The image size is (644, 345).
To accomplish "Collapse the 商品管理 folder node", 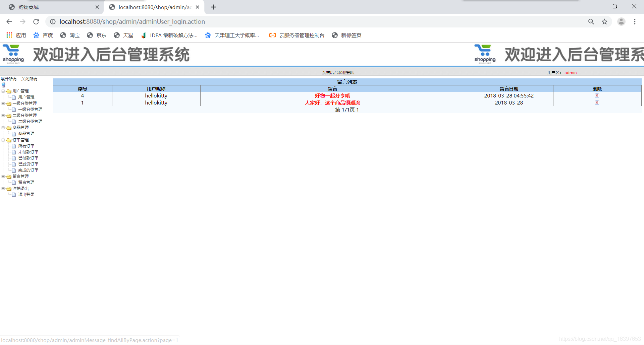I will [3, 128].
